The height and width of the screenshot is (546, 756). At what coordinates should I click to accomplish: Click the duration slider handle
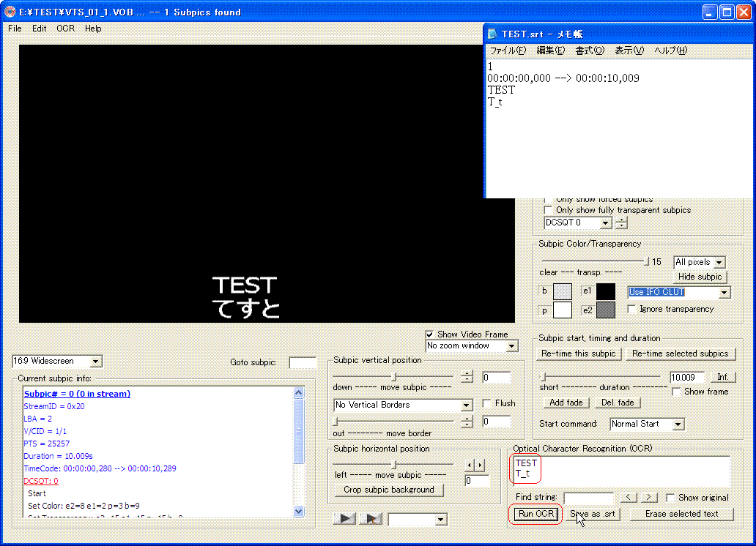pyautogui.click(x=543, y=376)
